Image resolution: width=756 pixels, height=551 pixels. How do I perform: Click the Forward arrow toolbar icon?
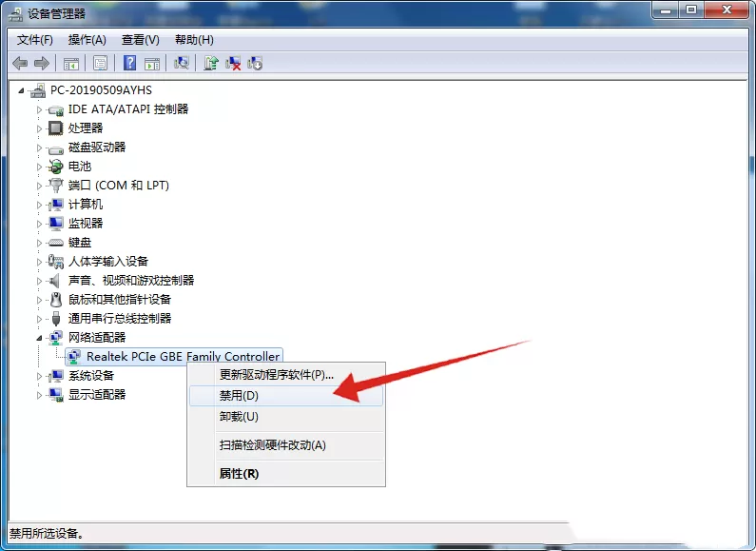point(42,63)
